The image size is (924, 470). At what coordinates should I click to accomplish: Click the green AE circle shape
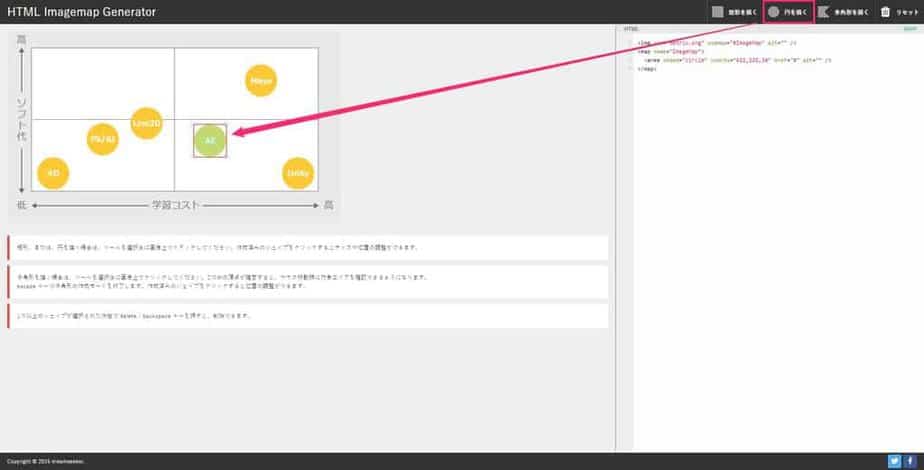(x=210, y=142)
